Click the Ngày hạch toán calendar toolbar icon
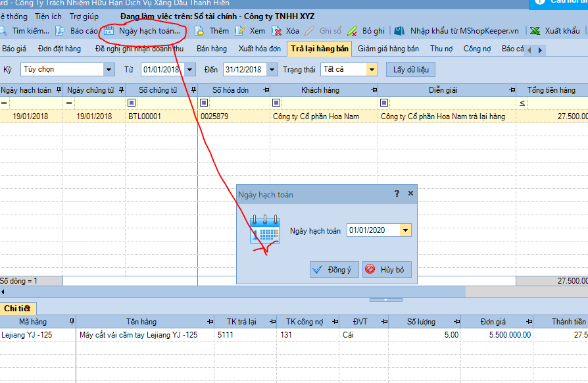The height and width of the screenshot is (383, 588). [109, 31]
